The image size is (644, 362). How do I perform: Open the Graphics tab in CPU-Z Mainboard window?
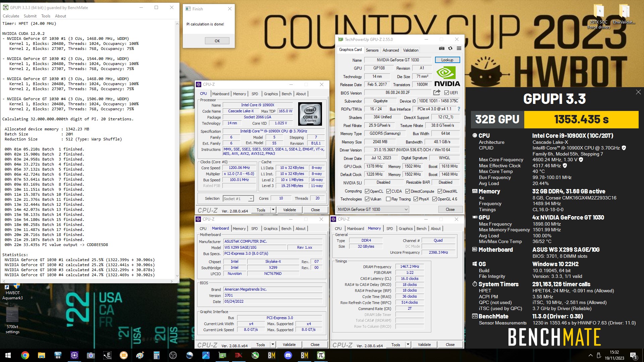270,229
